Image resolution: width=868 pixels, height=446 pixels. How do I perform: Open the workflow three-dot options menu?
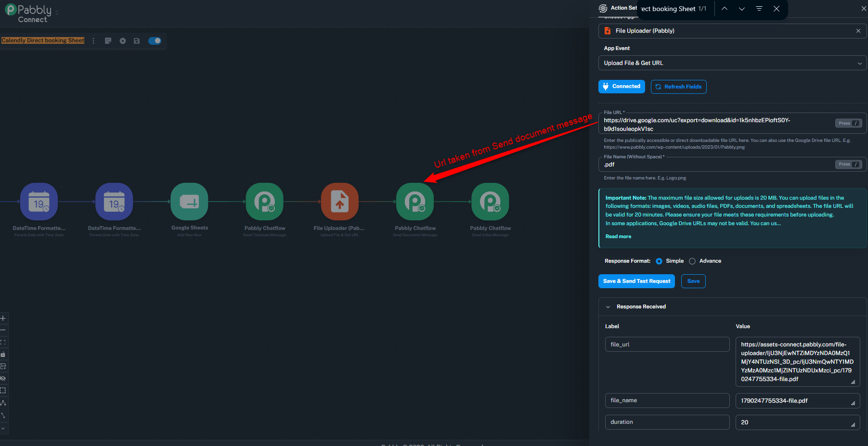click(x=93, y=41)
